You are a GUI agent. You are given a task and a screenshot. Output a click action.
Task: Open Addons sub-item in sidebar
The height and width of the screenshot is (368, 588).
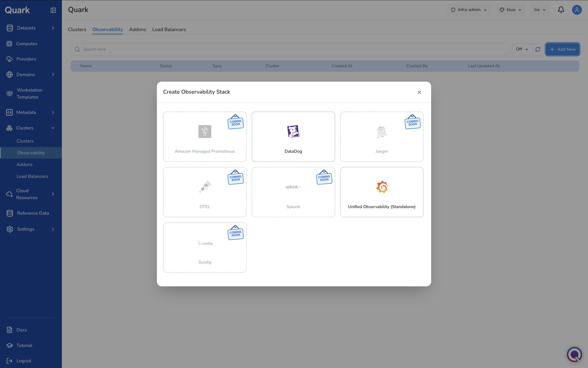tap(24, 165)
